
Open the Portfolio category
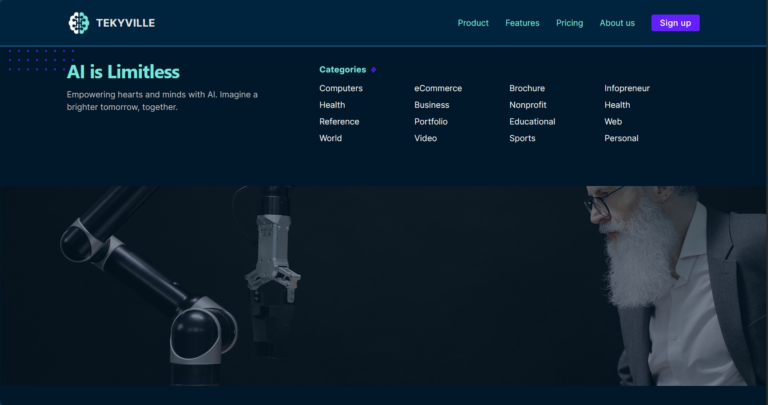pos(431,122)
